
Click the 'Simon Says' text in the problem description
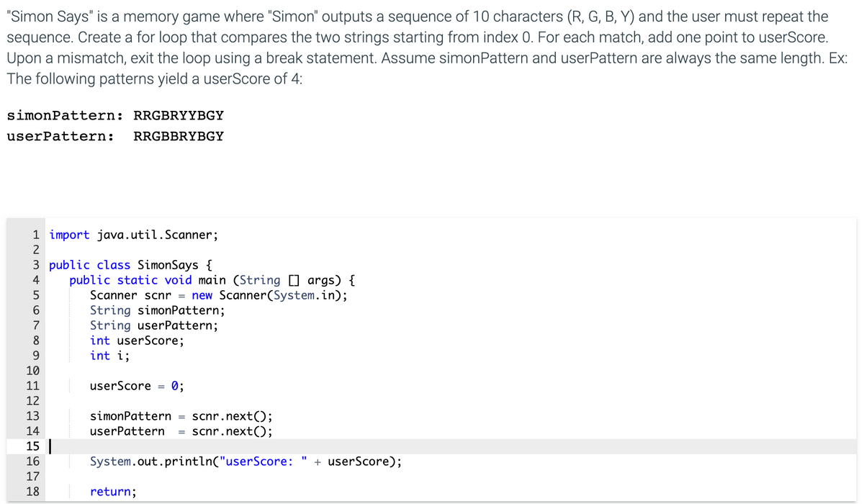pyautogui.click(x=42, y=16)
